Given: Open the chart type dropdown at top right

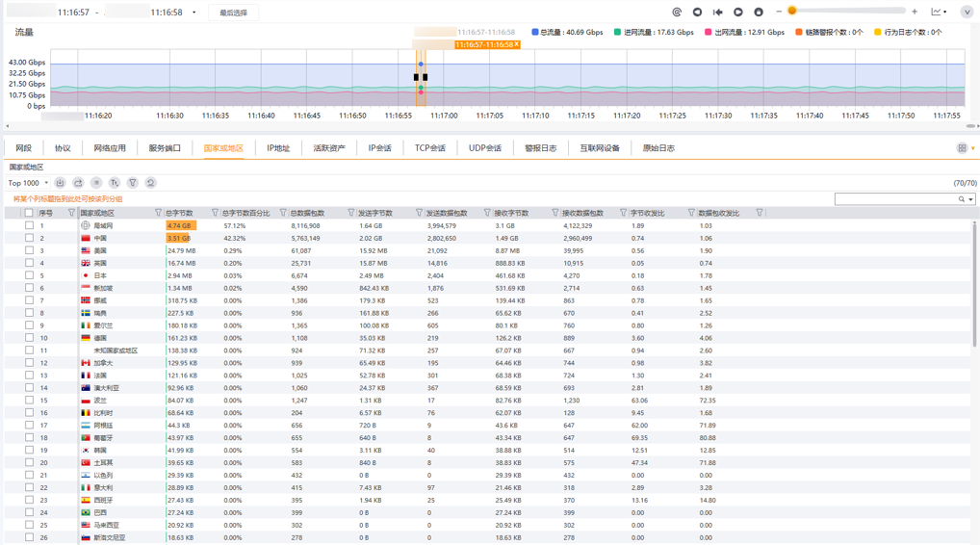Looking at the screenshot, I should [x=938, y=13].
